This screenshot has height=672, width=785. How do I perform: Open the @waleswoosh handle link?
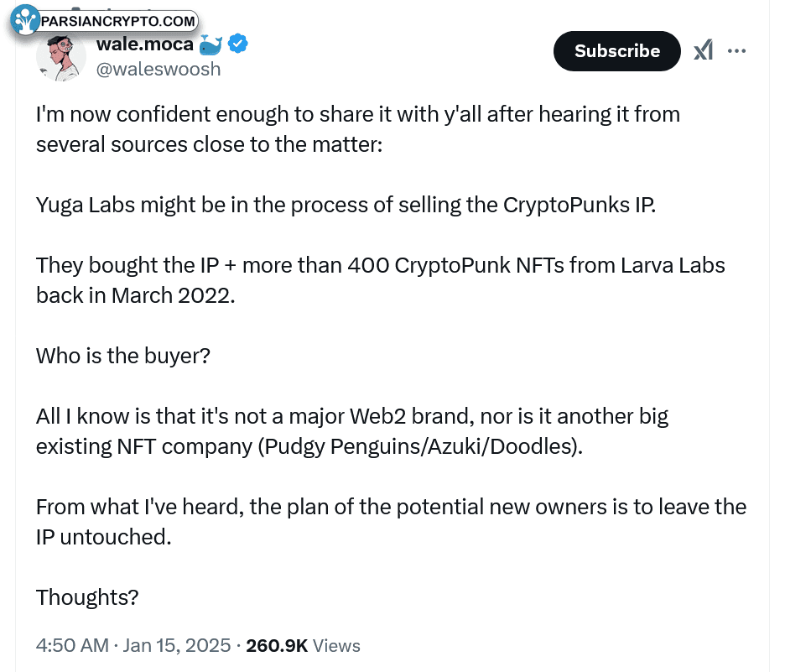pos(159,70)
